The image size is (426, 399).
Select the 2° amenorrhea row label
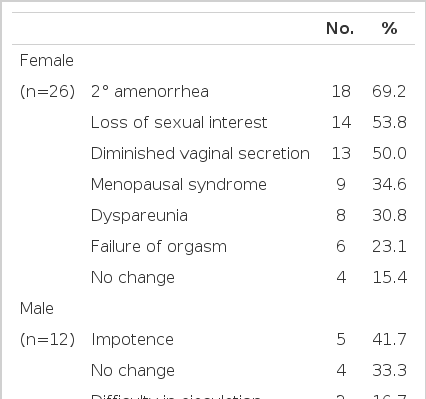pyautogui.click(x=150, y=91)
